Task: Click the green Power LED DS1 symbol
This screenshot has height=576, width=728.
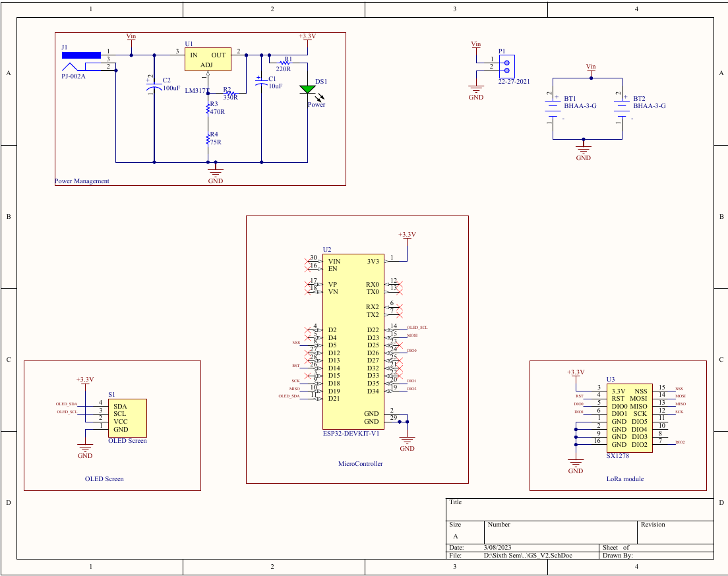Action: pos(307,89)
